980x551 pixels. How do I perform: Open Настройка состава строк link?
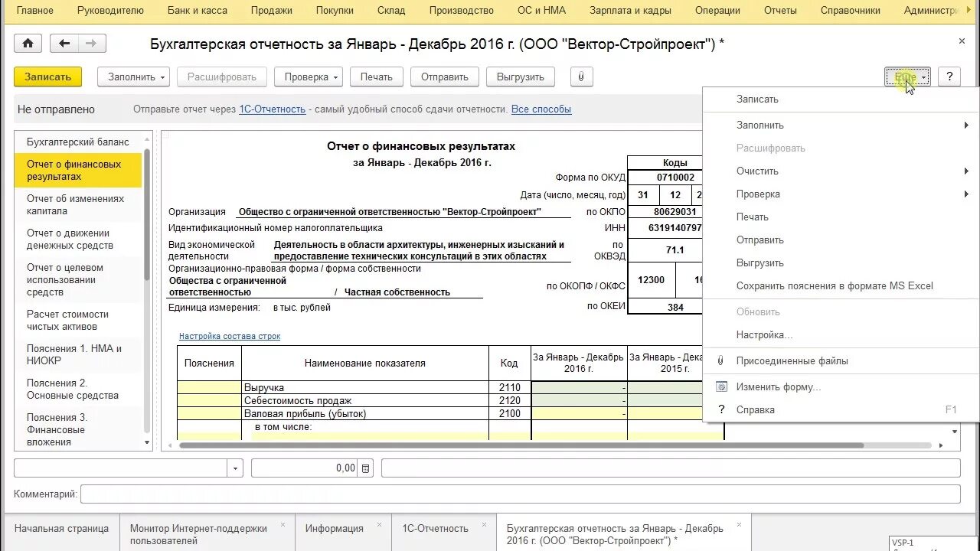(230, 336)
